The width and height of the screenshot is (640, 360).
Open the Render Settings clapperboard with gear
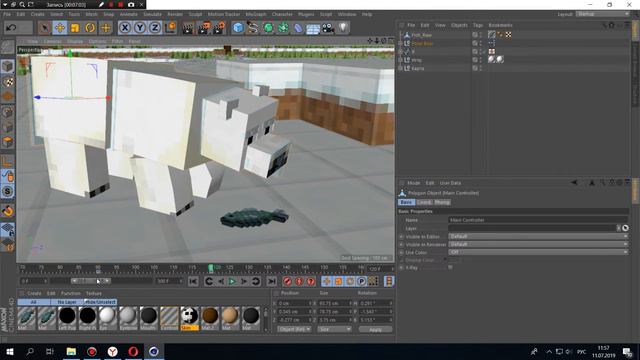pos(219,28)
